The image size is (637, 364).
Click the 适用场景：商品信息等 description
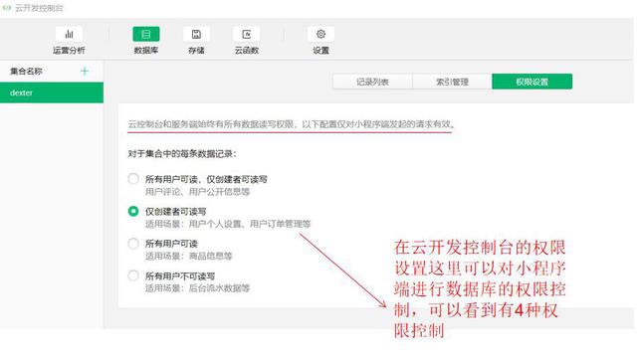pyautogui.click(x=189, y=256)
